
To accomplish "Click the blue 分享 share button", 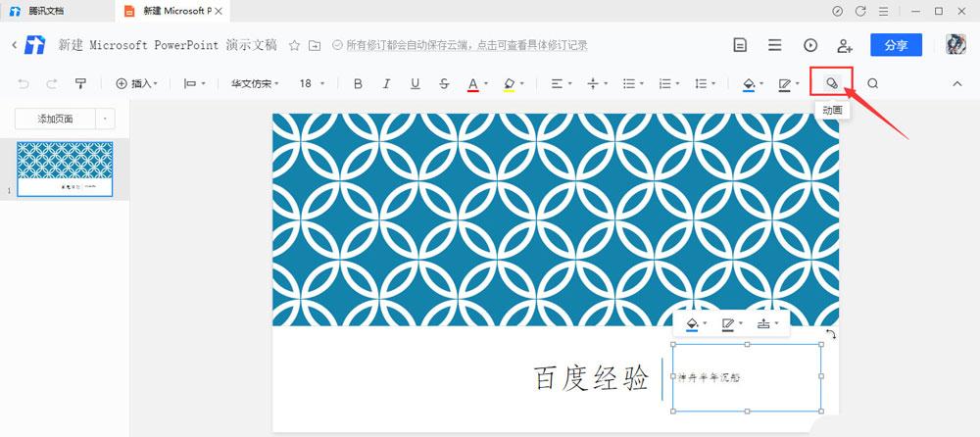I will click(x=896, y=45).
